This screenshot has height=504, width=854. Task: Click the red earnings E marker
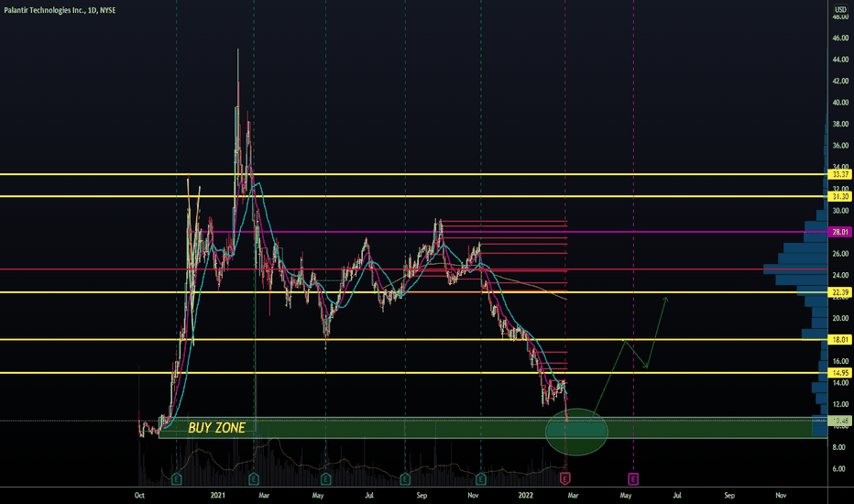pos(564,479)
